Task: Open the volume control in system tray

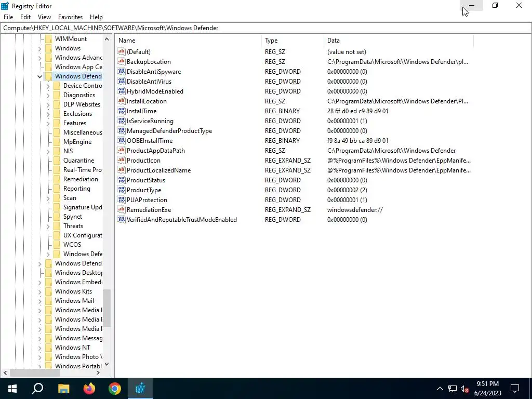Action: 465,389
